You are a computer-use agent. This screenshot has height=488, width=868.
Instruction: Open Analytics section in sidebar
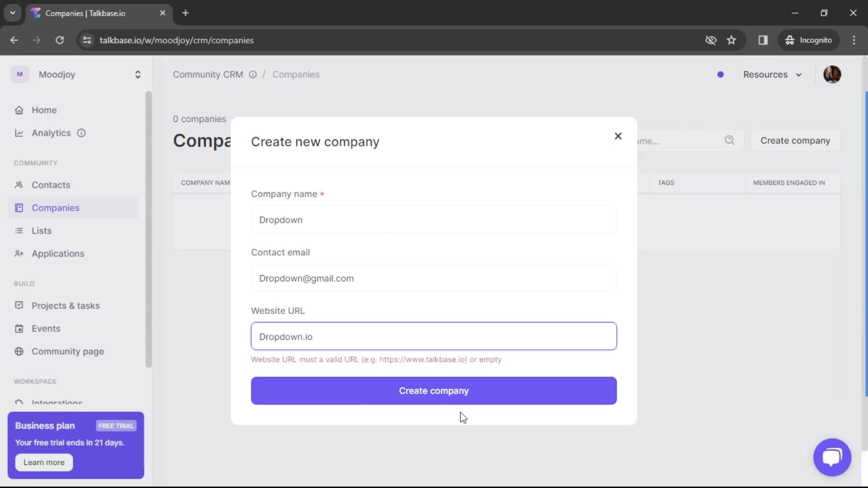click(x=51, y=132)
